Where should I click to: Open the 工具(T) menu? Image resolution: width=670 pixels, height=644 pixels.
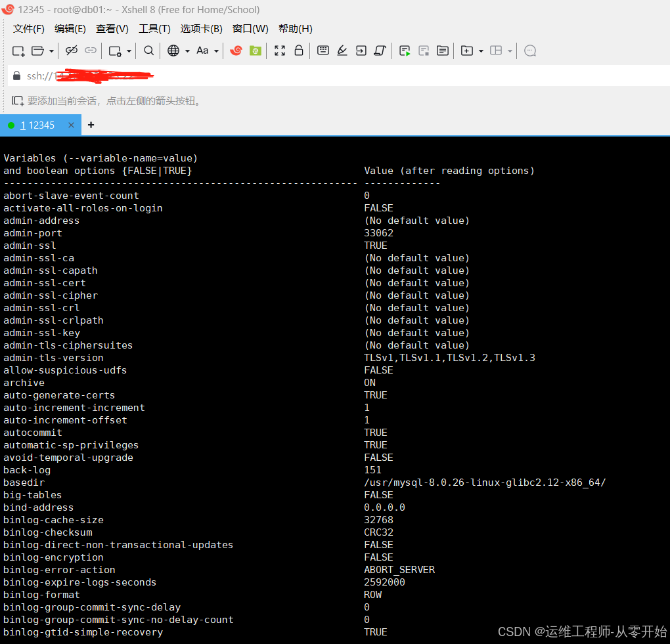[153, 29]
